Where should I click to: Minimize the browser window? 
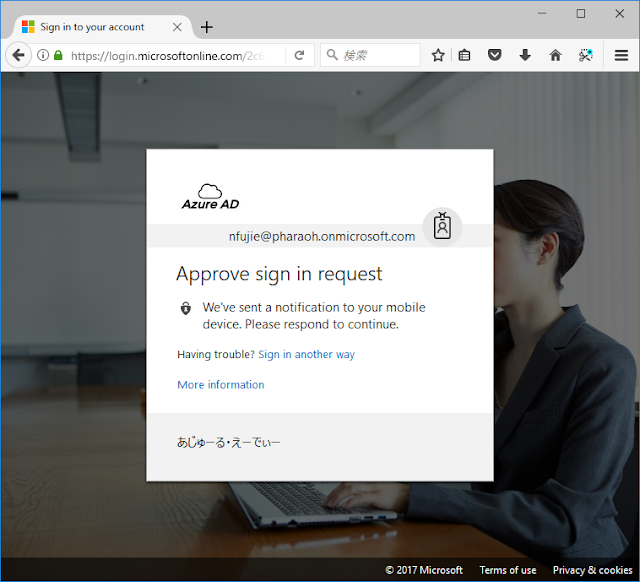click(542, 13)
